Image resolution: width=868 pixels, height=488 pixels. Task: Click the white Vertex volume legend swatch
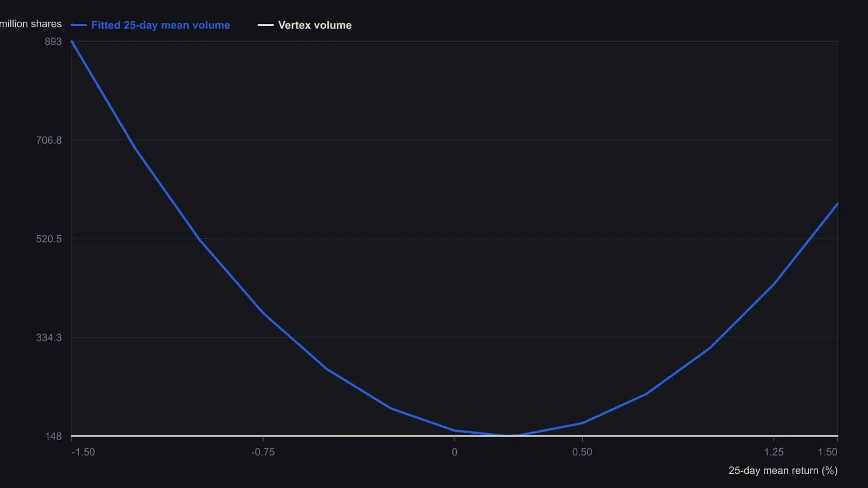pyautogui.click(x=265, y=25)
